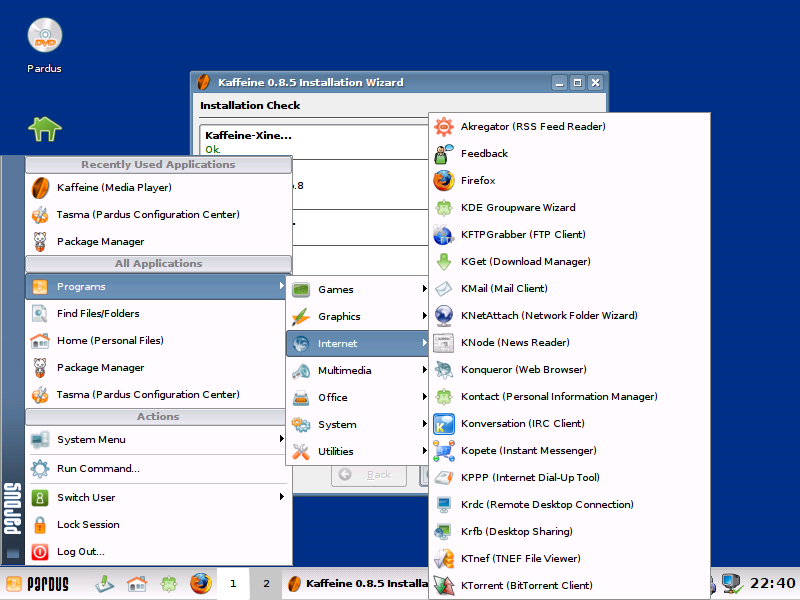Click the Games category icon
Image resolution: width=800 pixels, height=600 pixels.
click(x=301, y=289)
